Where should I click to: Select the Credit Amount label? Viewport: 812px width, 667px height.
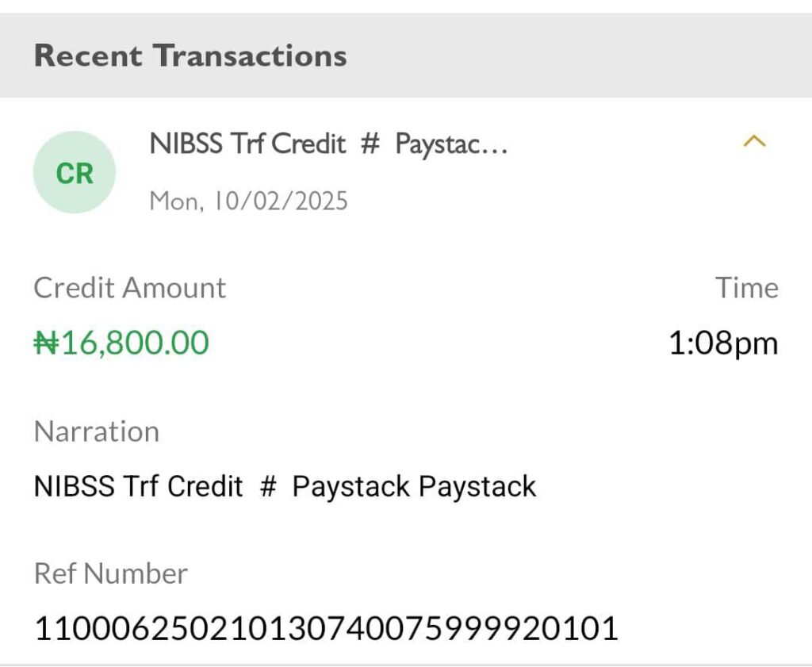coord(130,288)
